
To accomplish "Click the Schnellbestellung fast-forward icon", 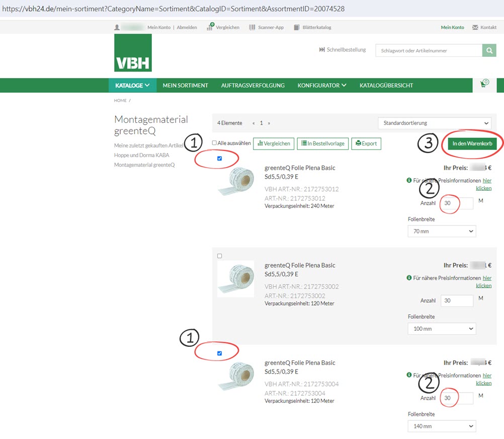I will click(322, 49).
